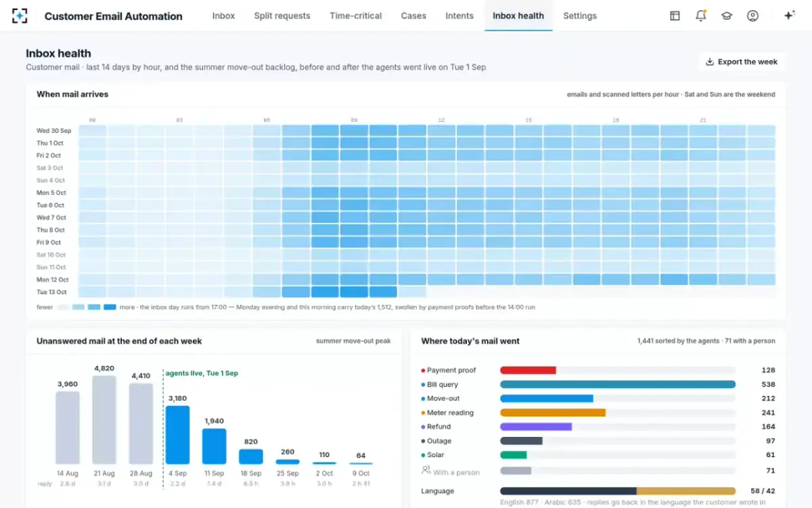Viewport: 812px width, 508px height.
Task: Open the Split requests tab
Action: [x=282, y=16]
